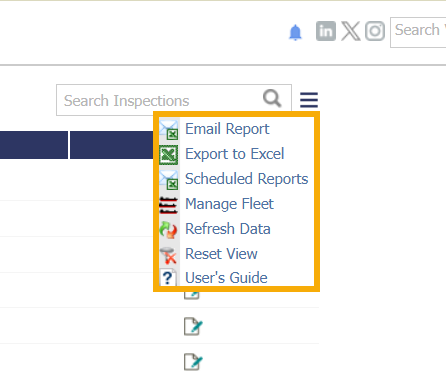Click the blue notification bell icon
Image resolution: width=446 pixels, height=376 pixels.
click(x=295, y=32)
